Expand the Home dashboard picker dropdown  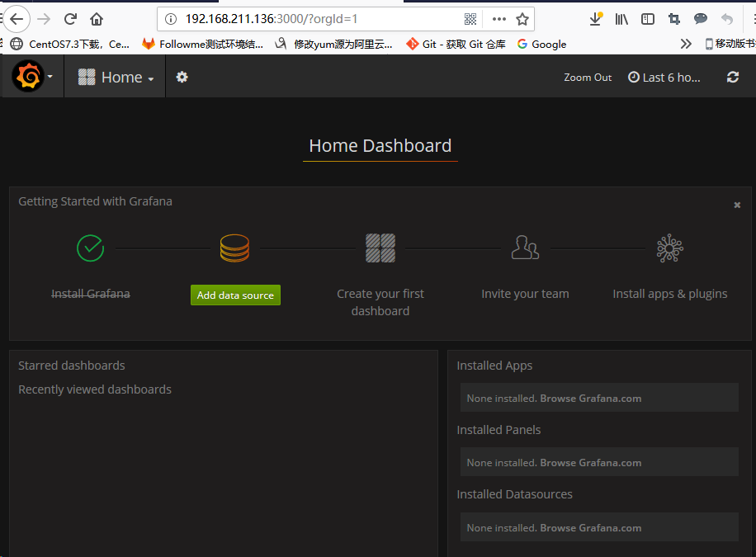(116, 78)
